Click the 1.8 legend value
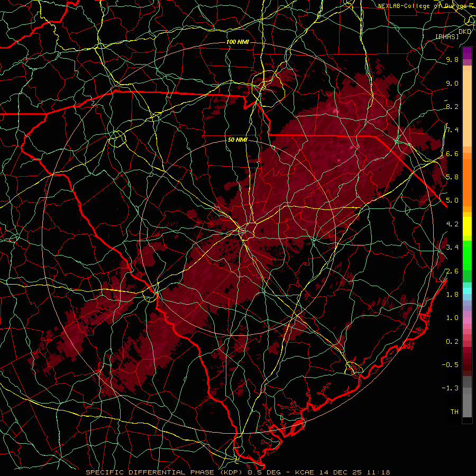The image size is (476, 476). click(452, 295)
